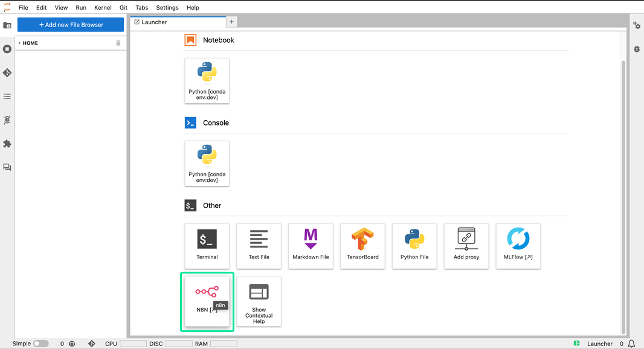Open TensorBoard from the launcher
Screen dimensions: 644x349
[362, 245]
